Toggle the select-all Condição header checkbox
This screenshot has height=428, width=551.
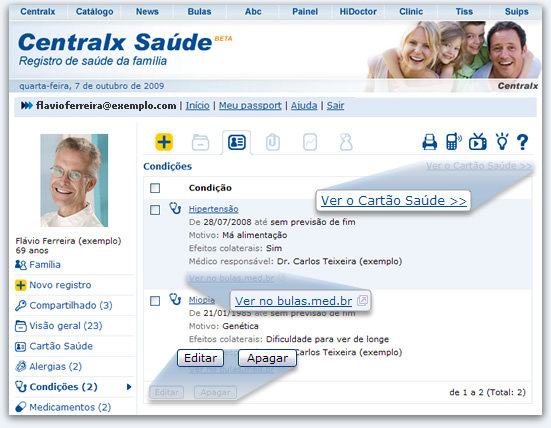[155, 188]
